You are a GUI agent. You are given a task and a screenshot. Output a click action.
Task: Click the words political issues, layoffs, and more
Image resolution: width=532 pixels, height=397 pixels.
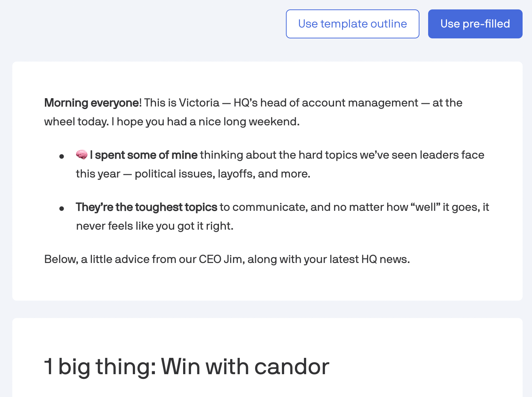tap(223, 174)
